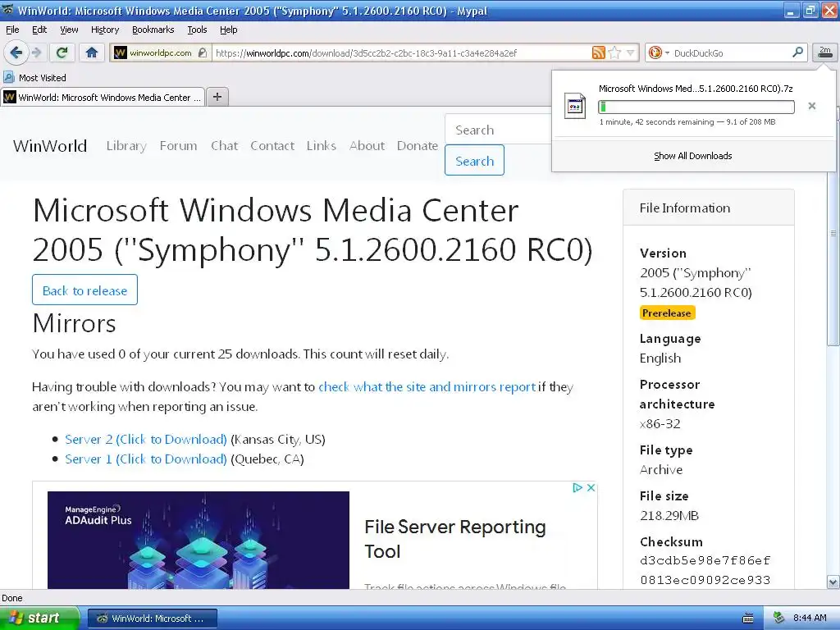This screenshot has width=840, height=630.
Task: Open the About nav link
Action: (367, 146)
